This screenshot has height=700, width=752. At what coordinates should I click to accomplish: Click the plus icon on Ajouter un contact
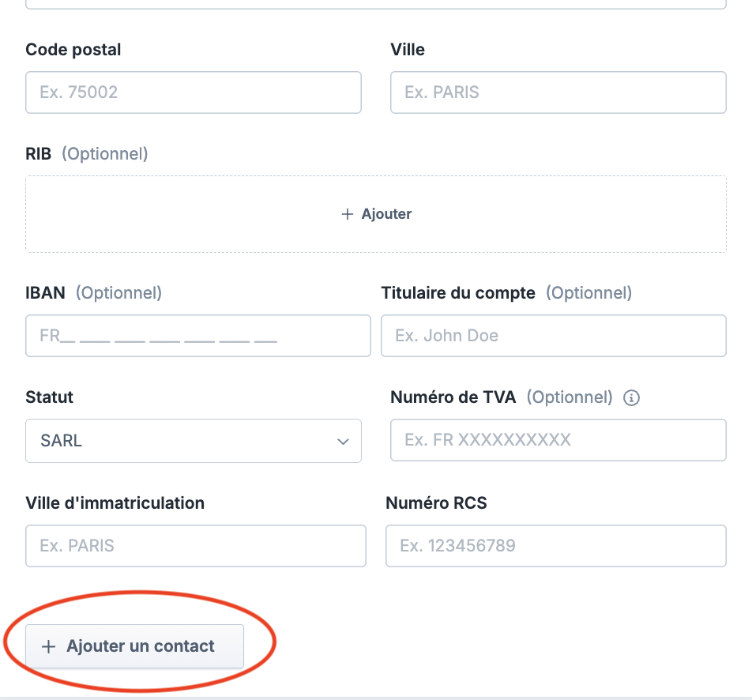click(x=48, y=647)
